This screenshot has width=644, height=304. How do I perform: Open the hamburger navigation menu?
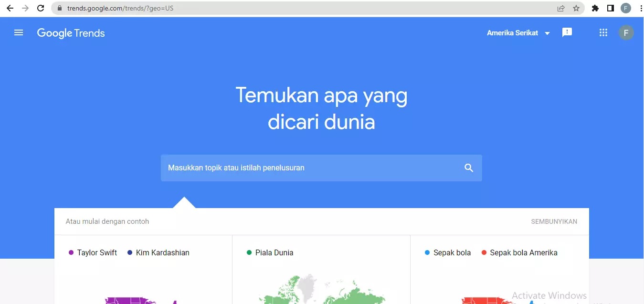click(x=19, y=32)
